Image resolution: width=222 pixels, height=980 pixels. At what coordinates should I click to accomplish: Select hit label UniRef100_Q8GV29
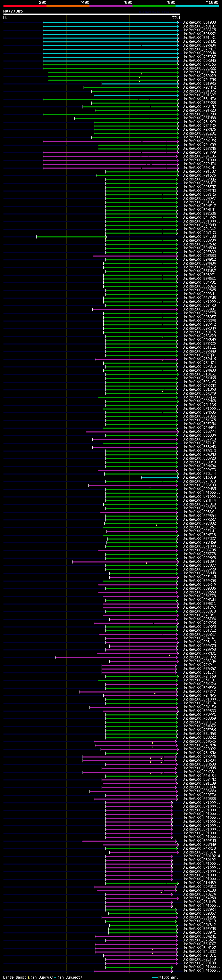tap(199, 336)
